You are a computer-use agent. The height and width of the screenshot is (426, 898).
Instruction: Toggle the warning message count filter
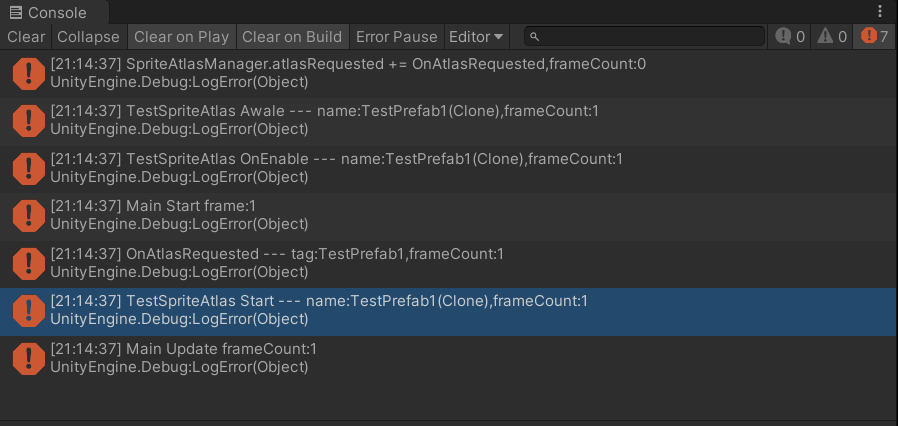click(x=832, y=36)
